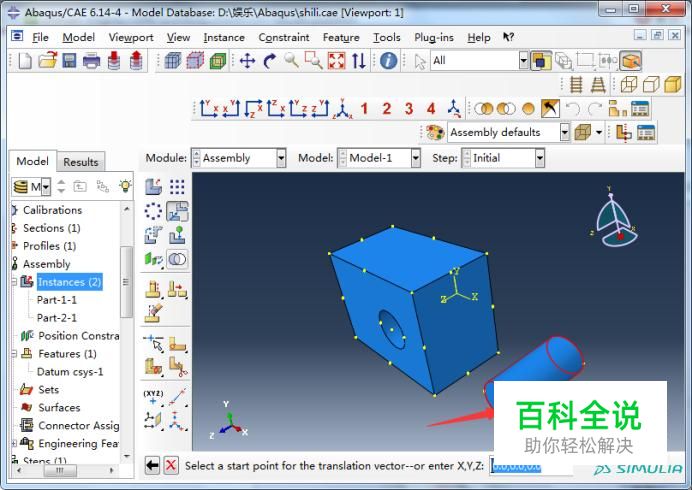The height and width of the screenshot is (490, 692).
Task: Click the Color Code dialog palette icon
Action: pos(435,132)
